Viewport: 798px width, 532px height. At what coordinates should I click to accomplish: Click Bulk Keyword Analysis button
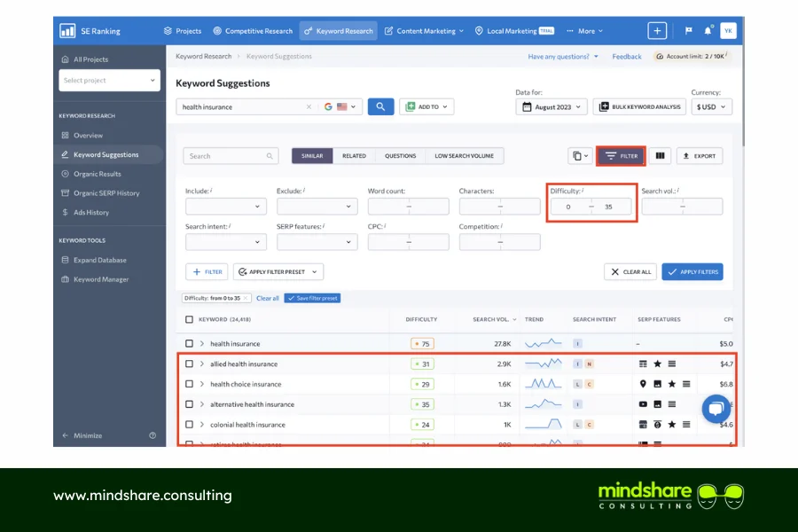(x=639, y=107)
